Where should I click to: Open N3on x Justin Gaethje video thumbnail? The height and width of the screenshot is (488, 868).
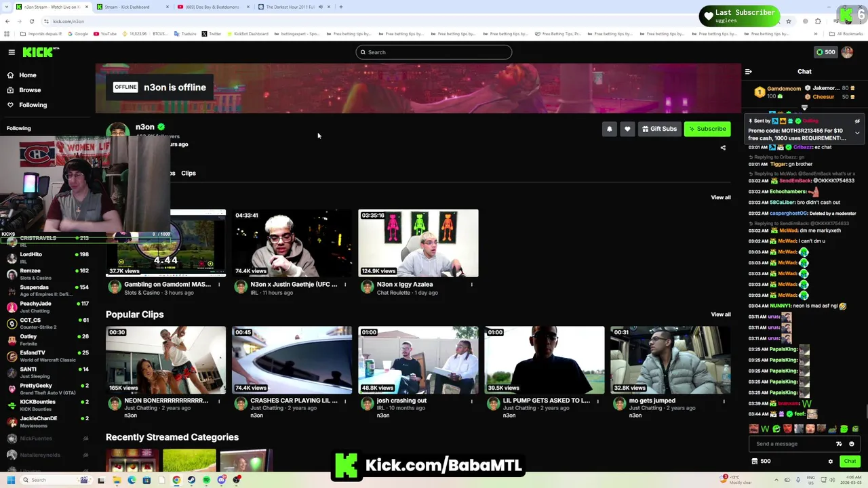pyautogui.click(x=292, y=243)
